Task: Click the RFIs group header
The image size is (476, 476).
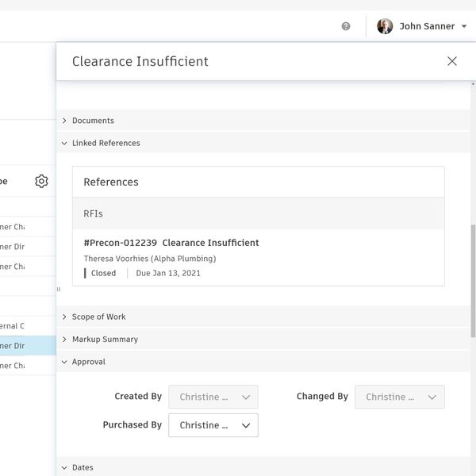Action: pyautogui.click(x=258, y=213)
